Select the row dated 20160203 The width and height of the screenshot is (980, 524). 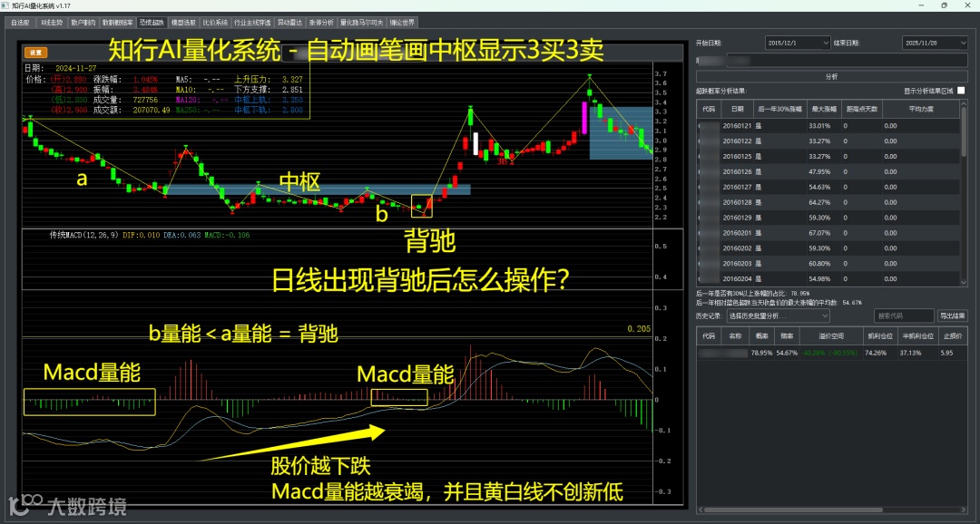click(x=828, y=264)
